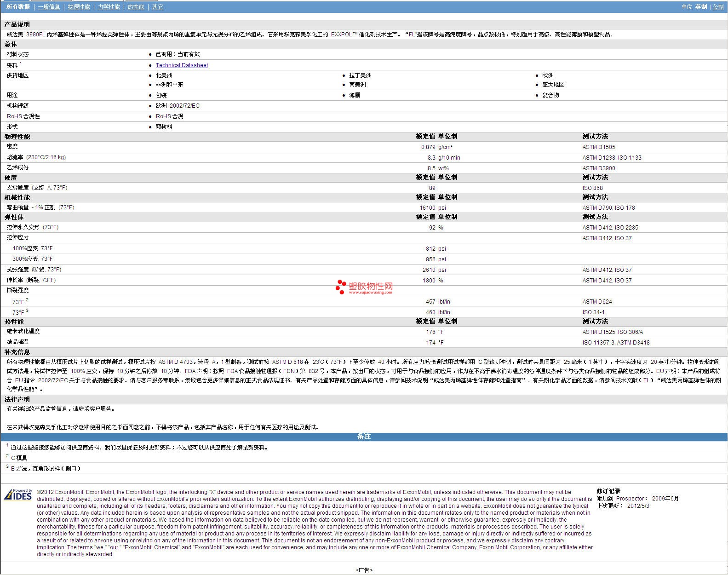
Task: Click tensile set value 92
Action: (x=432, y=228)
